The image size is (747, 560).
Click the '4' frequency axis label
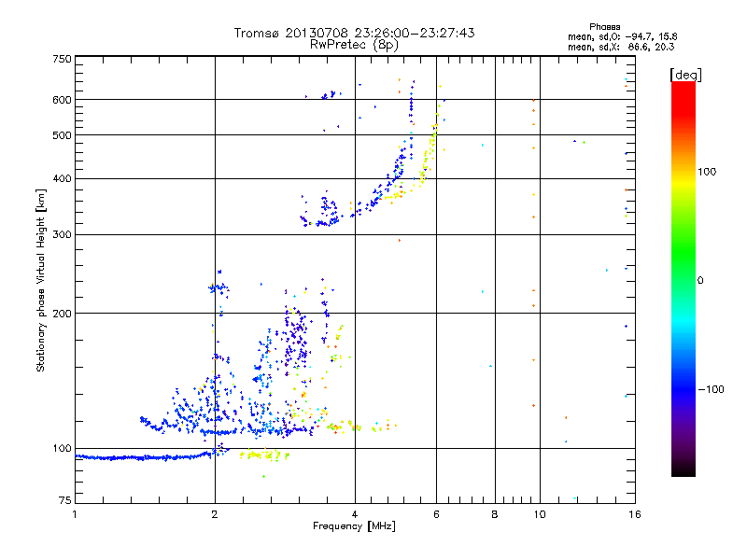[355, 514]
